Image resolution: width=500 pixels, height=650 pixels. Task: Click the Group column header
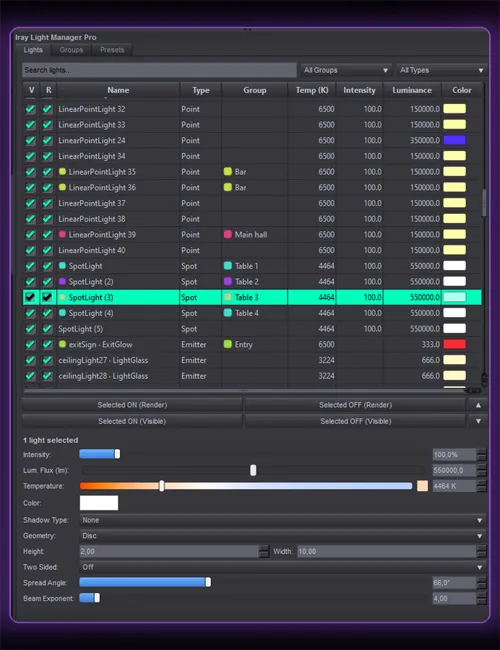pos(255,90)
